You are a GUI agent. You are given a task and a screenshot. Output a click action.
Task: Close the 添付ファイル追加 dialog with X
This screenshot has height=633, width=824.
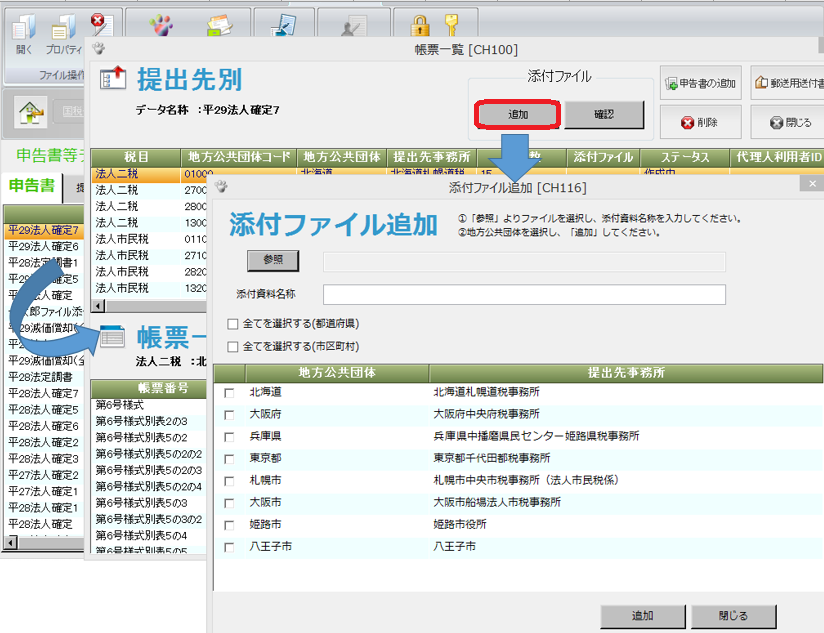[812, 183]
